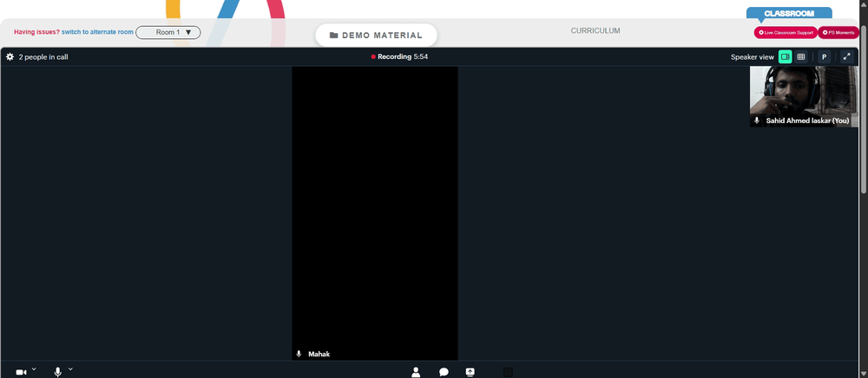Open the Demo Material folder tab
The width and height of the screenshot is (868, 378).
point(376,36)
